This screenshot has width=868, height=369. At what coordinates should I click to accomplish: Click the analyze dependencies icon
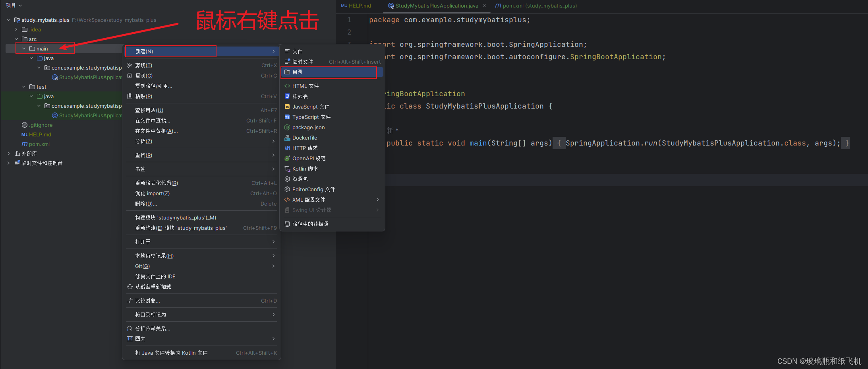(130, 328)
